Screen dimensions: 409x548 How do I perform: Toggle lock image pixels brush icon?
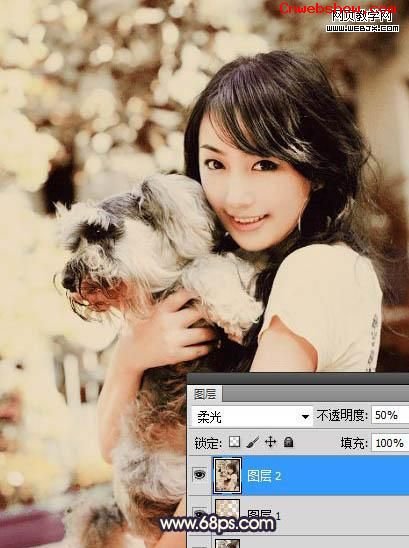tap(252, 442)
